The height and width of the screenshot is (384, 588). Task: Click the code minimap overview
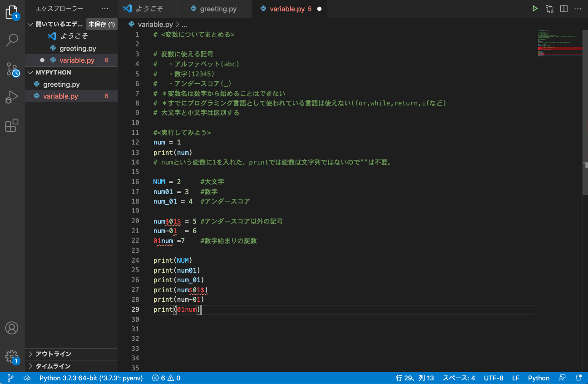pyautogui.click(x=559, y=43)
